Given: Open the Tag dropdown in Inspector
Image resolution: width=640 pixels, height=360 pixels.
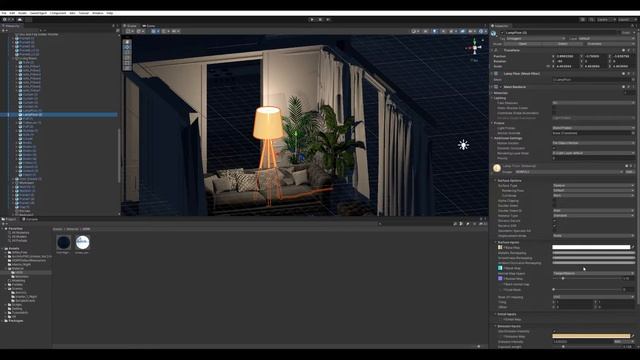Looking at the screenshot, I should 536,38.
